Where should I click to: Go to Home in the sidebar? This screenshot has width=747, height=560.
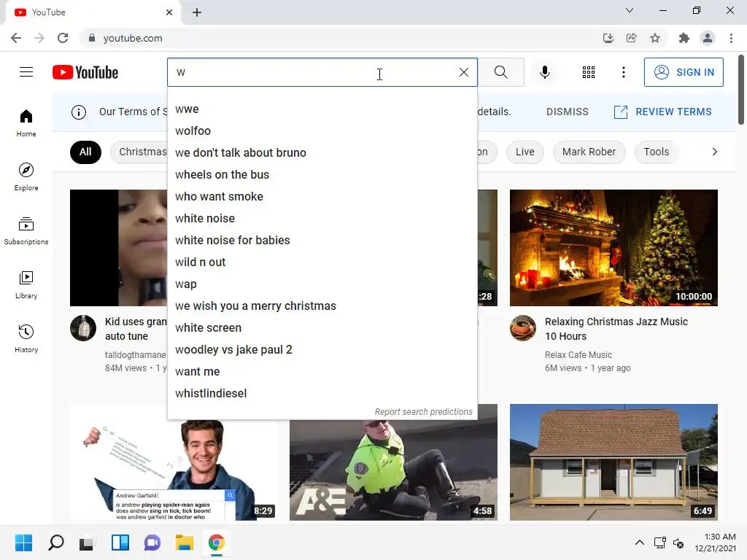pyautogui.click(x=26, y=122)
